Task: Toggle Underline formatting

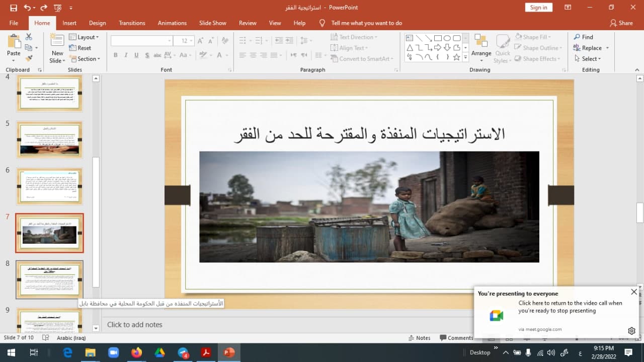Action: tap(136, 55)
